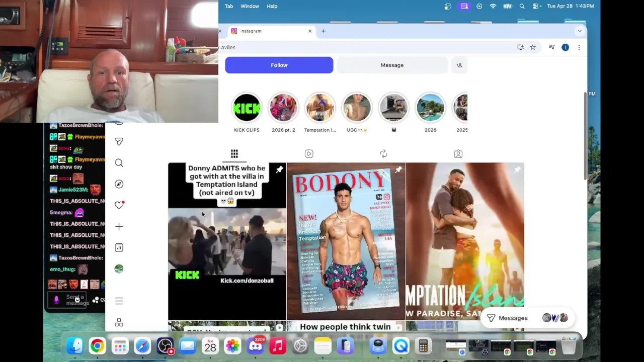Open Chrome three-dot menu
Image resolution: width=644 pixels, height=362 pixels.
click(x=579, y=47)
